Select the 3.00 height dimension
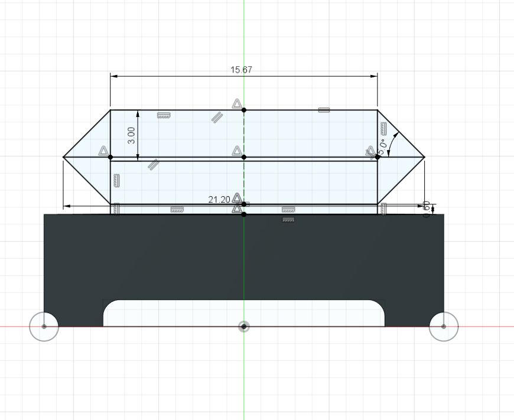Screen dimensions: 514x420 (x=131, y=135)
